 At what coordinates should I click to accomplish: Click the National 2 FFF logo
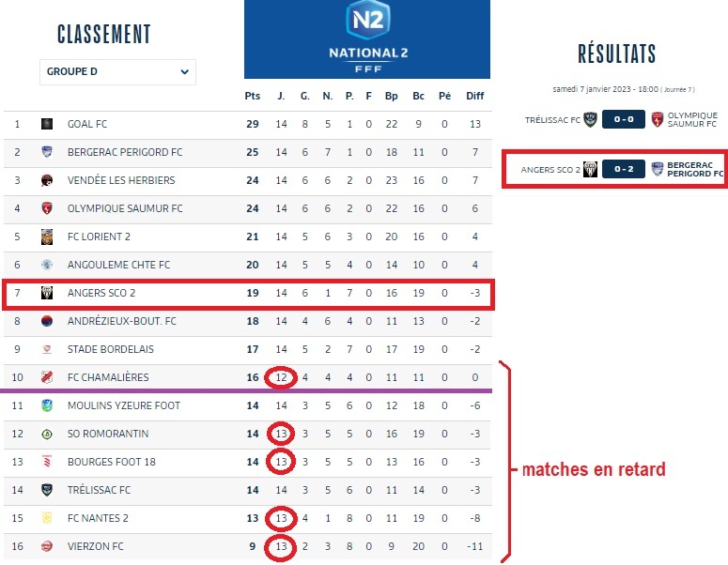tap(366, 37)
